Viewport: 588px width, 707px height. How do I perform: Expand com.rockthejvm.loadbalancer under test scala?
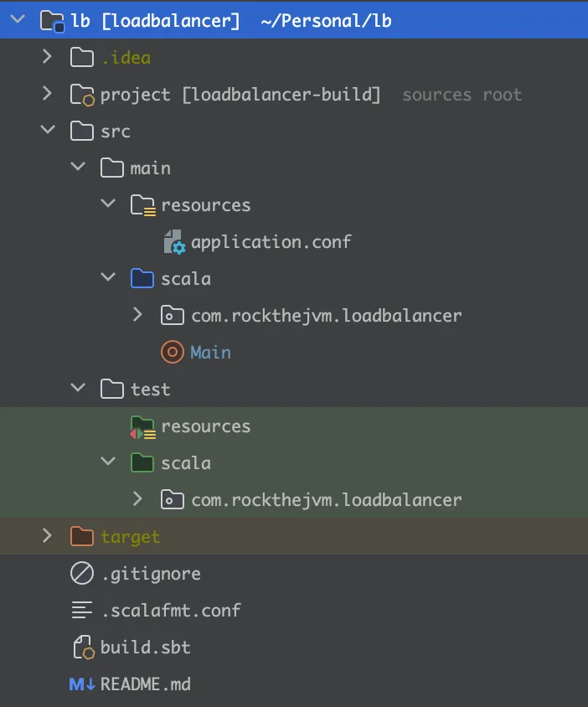139,499
